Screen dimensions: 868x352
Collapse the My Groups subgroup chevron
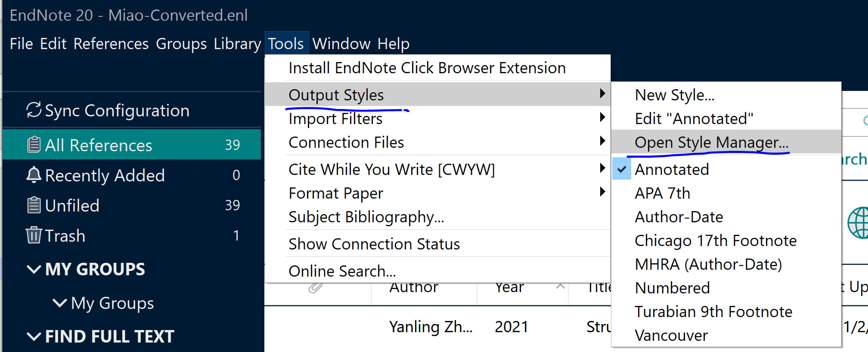pos(59,303)
